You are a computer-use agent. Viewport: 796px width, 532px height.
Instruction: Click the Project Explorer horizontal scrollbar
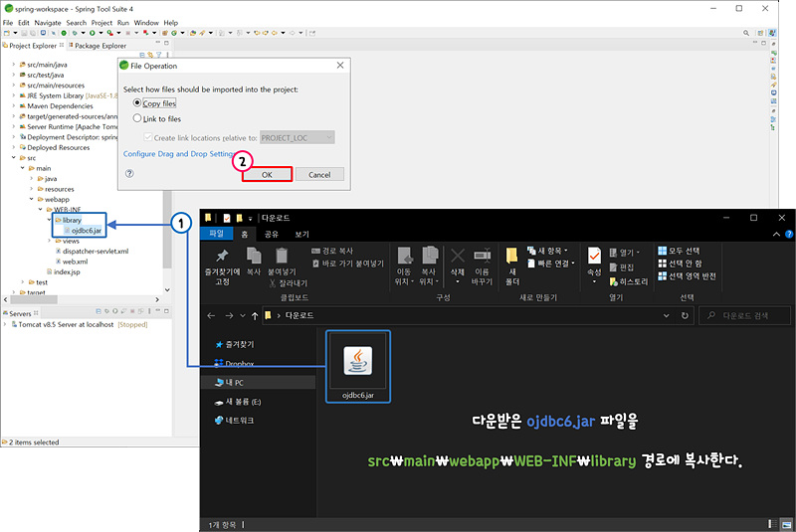pyautogui.click(x=33, y=299)
